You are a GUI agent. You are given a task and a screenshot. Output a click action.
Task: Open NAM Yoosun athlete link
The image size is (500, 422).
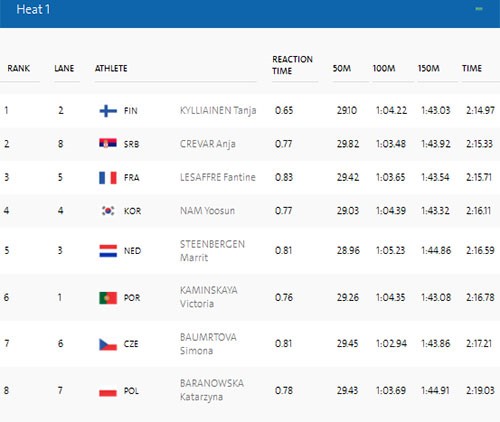(207, 211)
